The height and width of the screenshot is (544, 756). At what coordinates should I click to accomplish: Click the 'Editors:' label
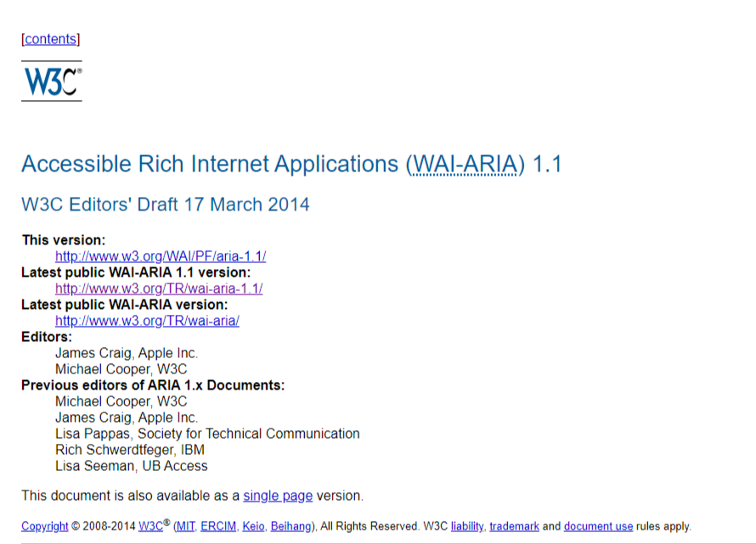coord(46,337)
